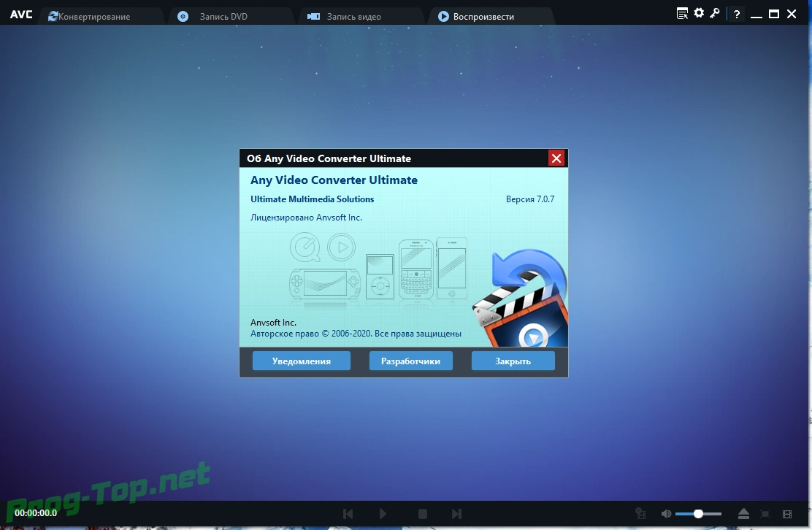Screen dimensions: 812x530
Task: Close the AVC main window
Action: (792, 14)
